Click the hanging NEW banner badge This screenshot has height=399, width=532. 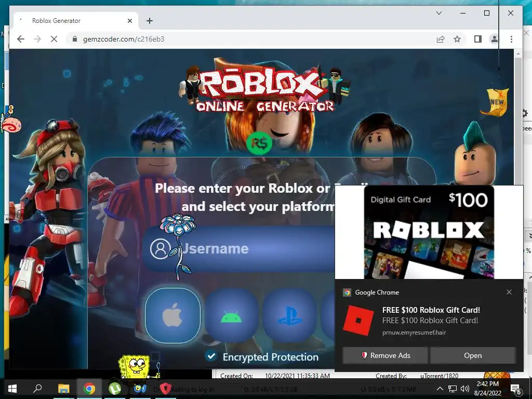click(x=496, y=102)
